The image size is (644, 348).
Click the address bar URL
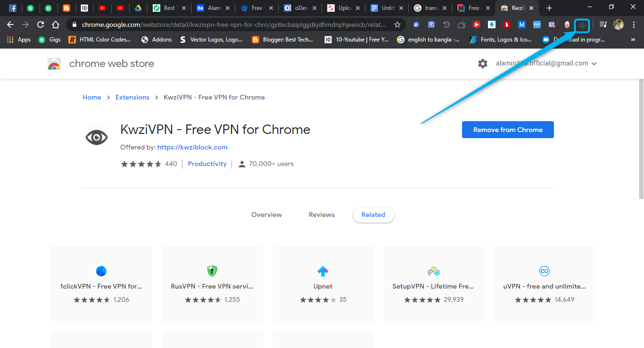click(234, 25)
